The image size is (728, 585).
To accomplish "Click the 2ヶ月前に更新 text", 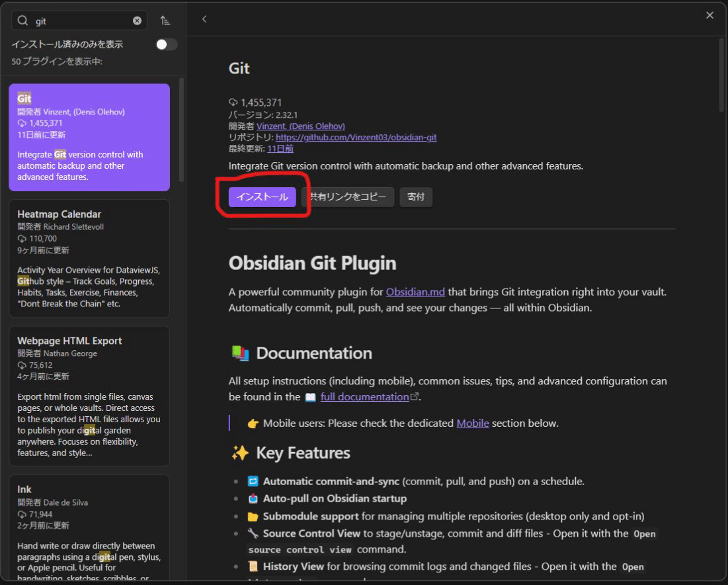I will click(43, 525).
